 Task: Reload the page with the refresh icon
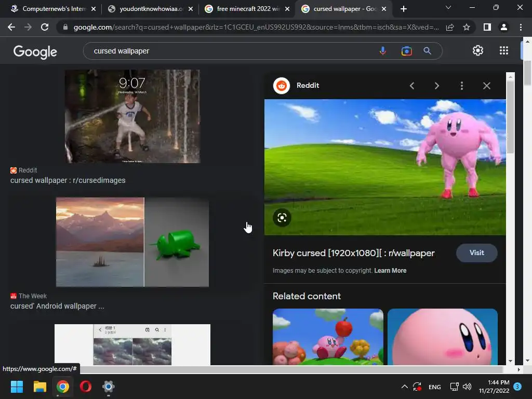point(45,27)
